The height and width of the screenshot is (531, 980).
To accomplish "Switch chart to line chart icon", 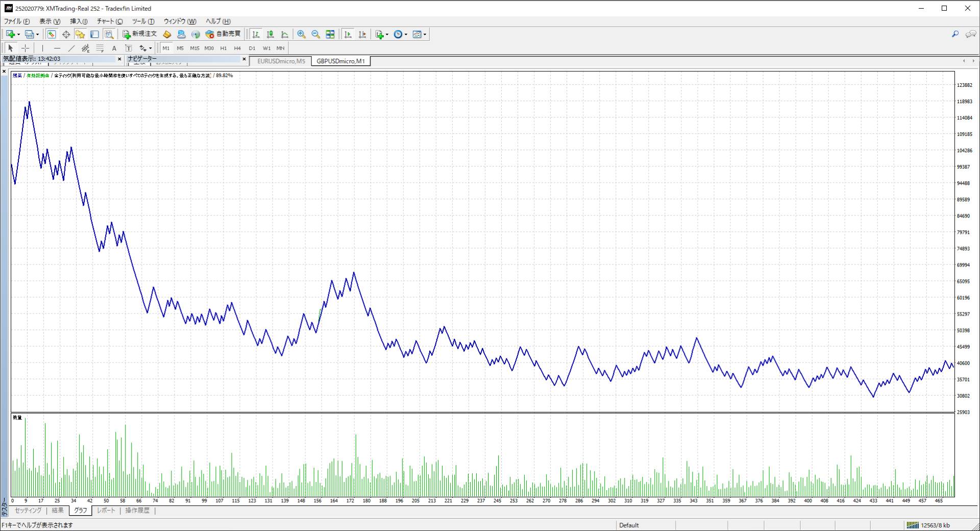I will 285,34.
